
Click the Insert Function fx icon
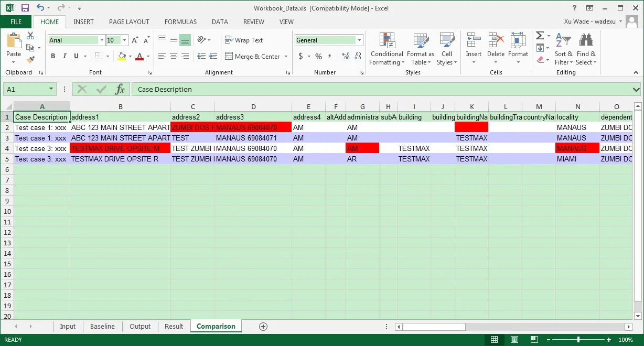[x=120, y=89]
